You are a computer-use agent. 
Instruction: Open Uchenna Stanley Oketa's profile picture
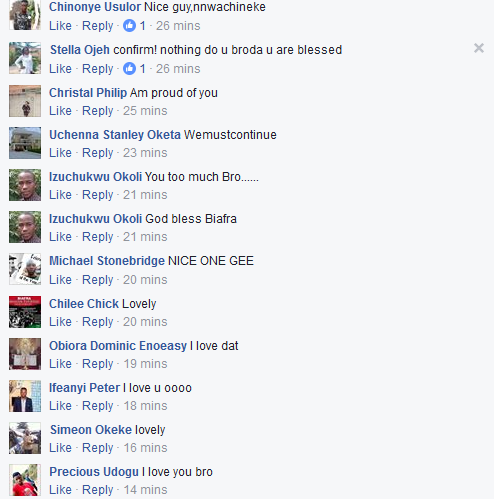25,143
